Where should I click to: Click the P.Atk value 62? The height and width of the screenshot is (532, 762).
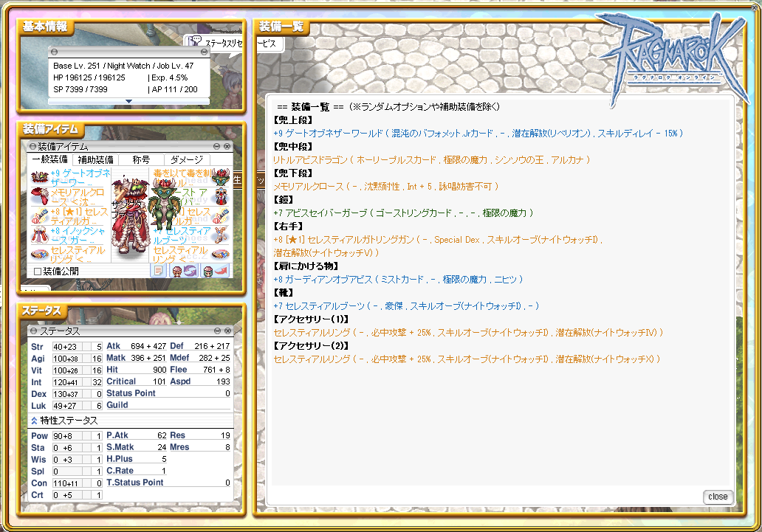point(162,435)
